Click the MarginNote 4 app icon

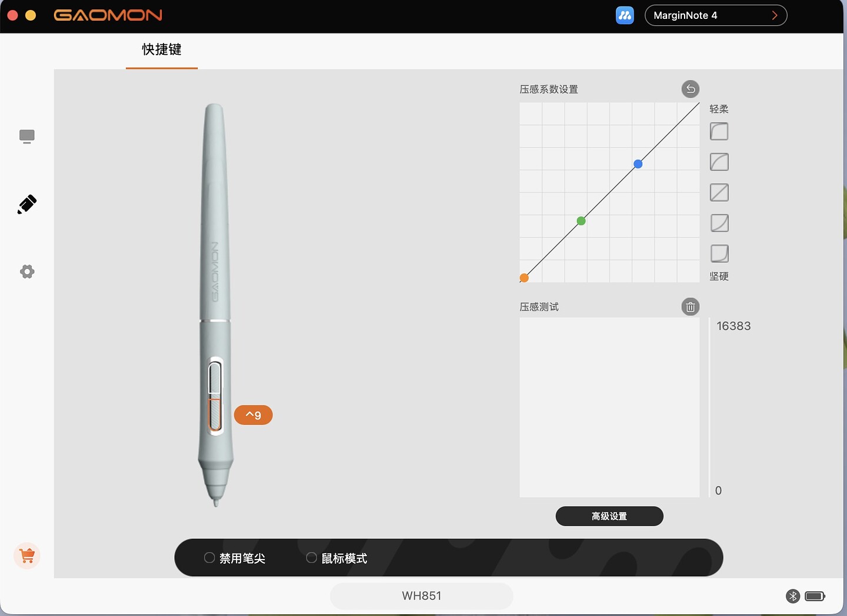(625, 15)
